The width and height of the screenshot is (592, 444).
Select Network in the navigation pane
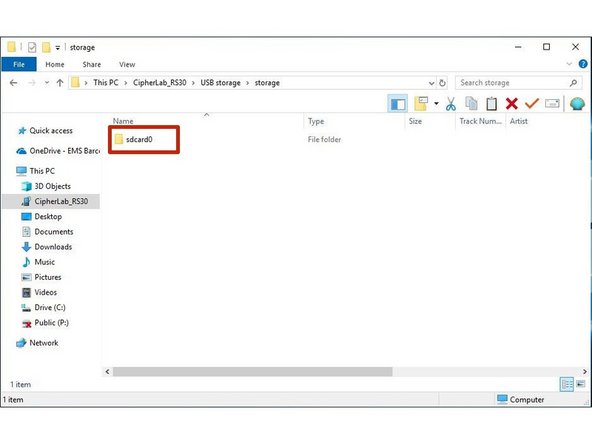pos(37,343)
